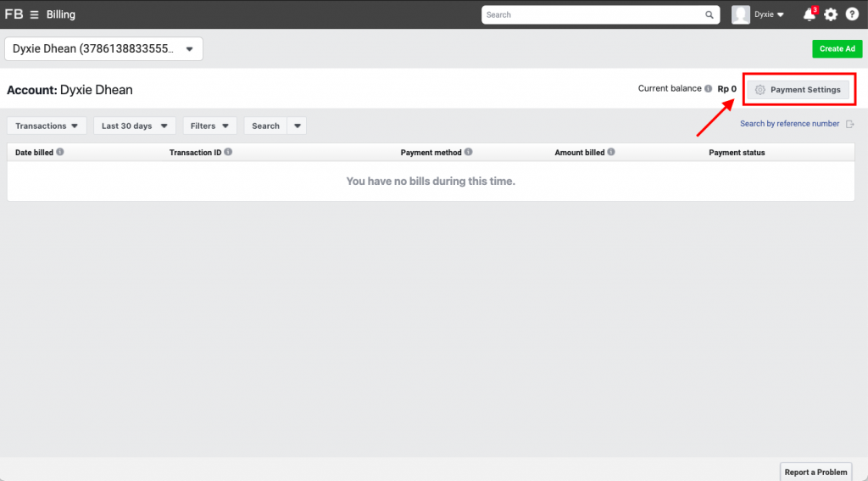Click the arrow next to Search button
The height and width of the screenshot is (481, 868).
(297, 126)
